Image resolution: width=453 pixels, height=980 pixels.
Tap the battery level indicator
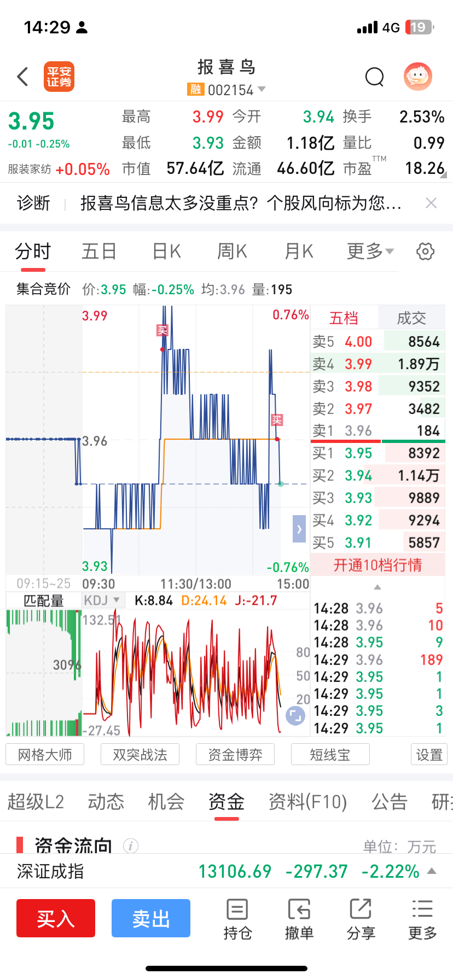[420, 27]
